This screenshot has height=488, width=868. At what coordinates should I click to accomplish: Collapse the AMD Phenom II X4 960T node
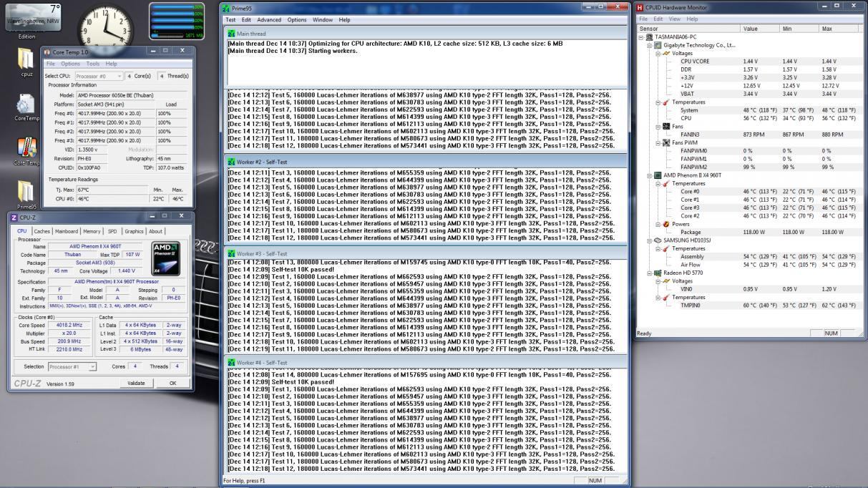650,175
